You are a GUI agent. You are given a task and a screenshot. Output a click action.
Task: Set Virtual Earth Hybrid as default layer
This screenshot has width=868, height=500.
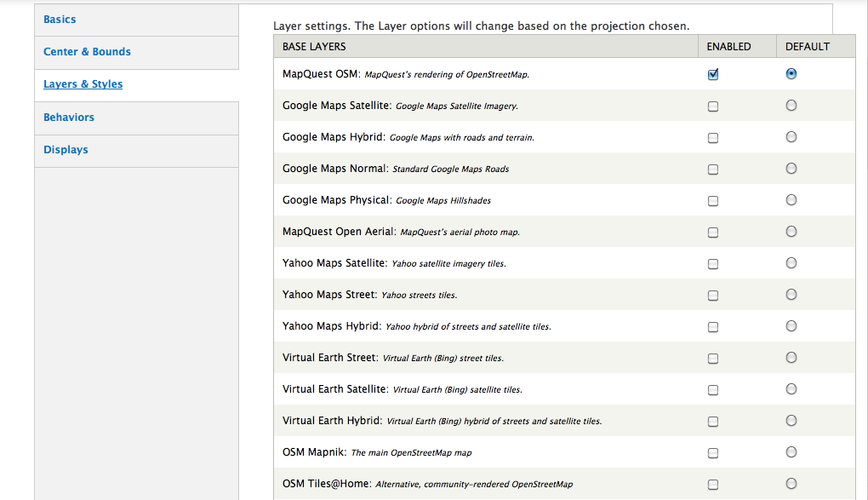point(791,421)
